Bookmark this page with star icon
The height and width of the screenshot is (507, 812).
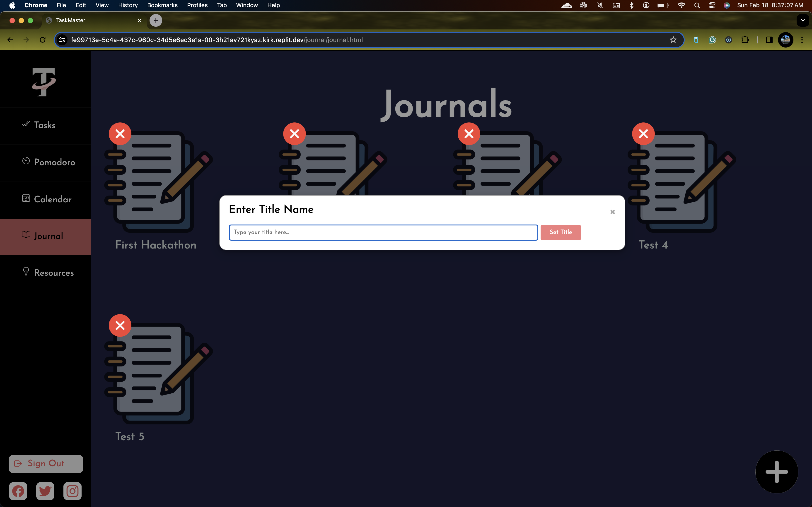(673, 40)
